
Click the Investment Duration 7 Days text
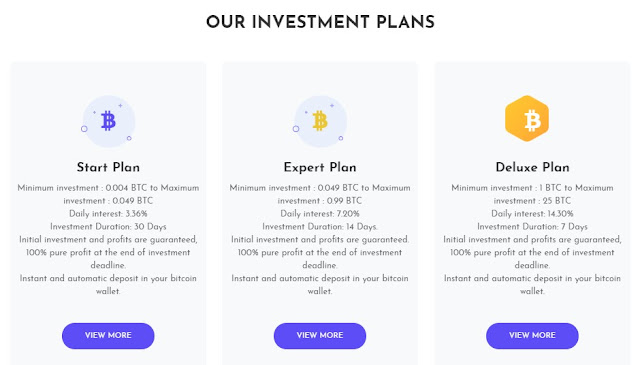point(532,227)
